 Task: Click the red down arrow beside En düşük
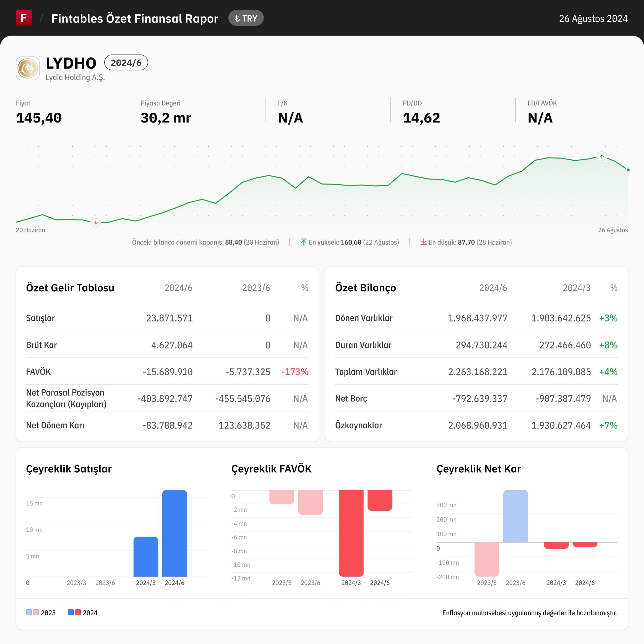pyautogui.click(x=423, y=242)
